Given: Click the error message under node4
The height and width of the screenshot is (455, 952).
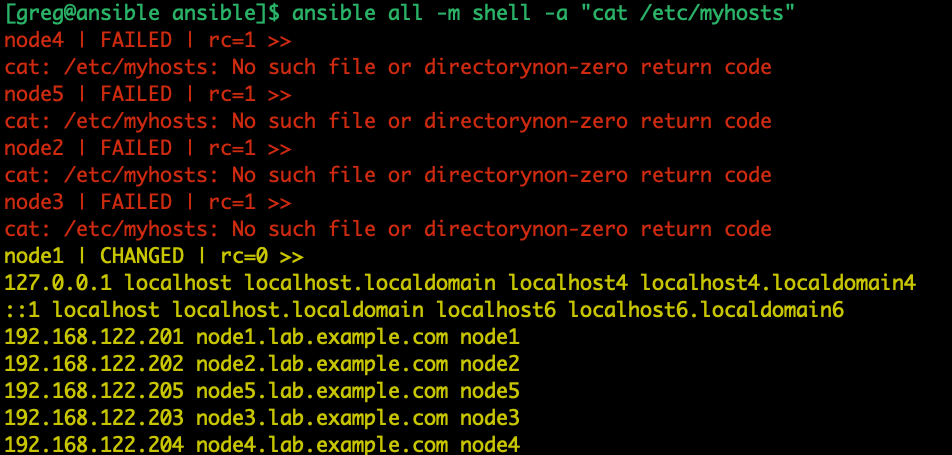Looking at the screenshot, I should [388, 67].
